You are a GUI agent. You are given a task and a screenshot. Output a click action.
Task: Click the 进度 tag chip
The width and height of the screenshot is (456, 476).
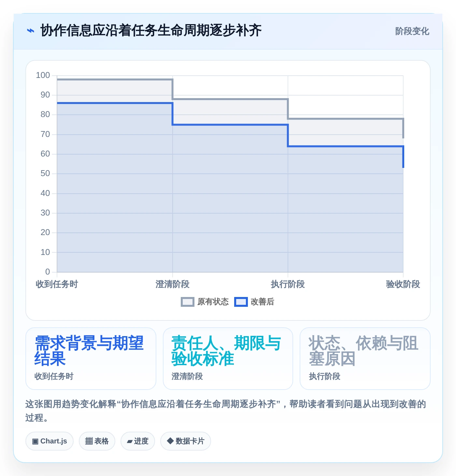[x=138, y=441]
